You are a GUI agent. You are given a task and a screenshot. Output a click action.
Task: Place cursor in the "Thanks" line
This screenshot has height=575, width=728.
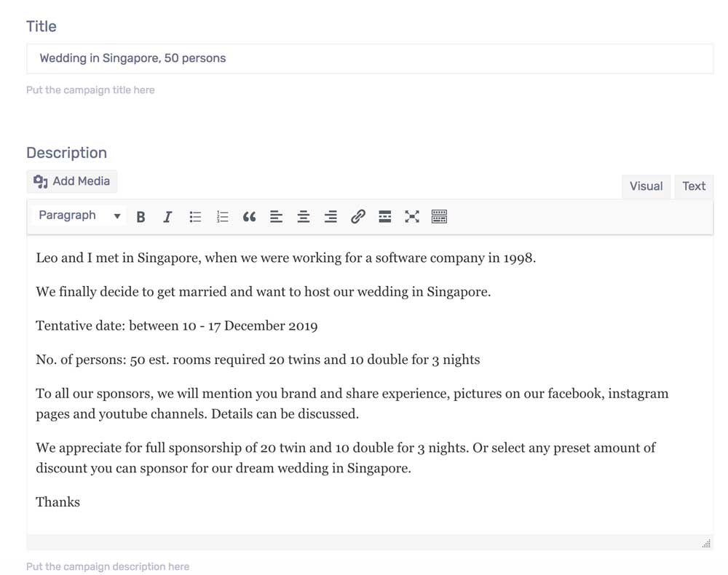pyautogui.click(x=58, y=502)
